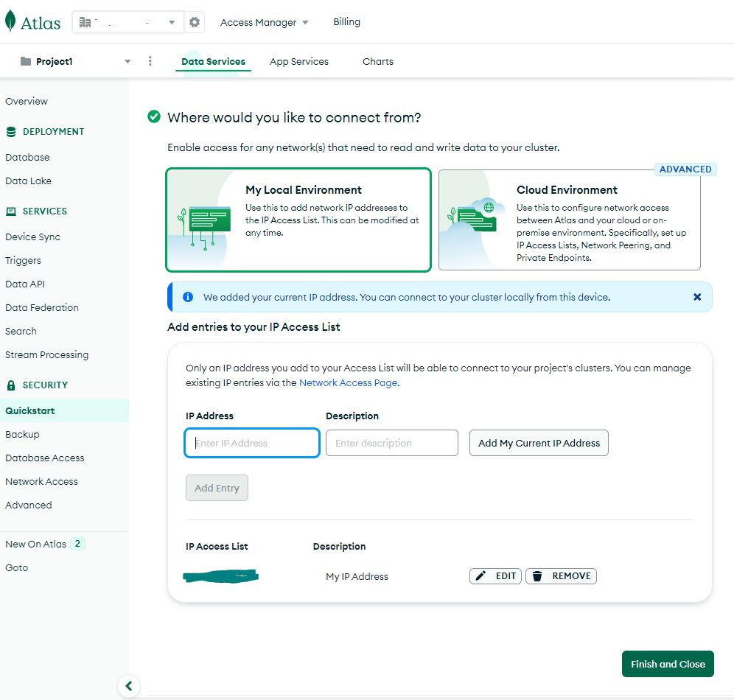Open the Project1 project dropdown
The image size is (734, 700).
(75, 61)
